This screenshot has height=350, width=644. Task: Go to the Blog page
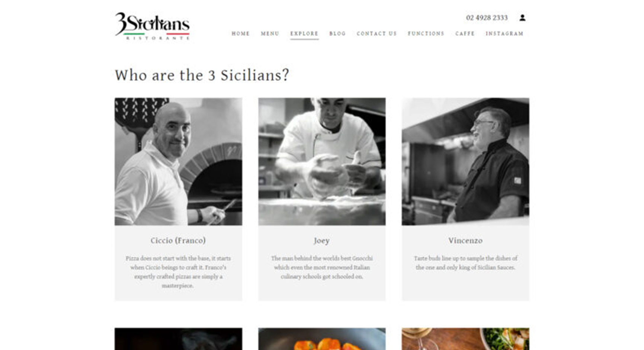337,33
